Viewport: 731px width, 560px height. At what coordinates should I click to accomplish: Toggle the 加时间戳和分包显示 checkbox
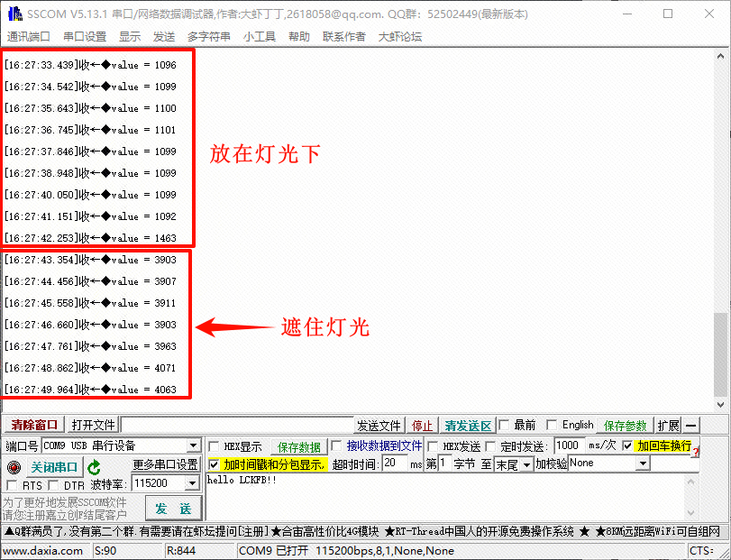(x=214, y=464)
